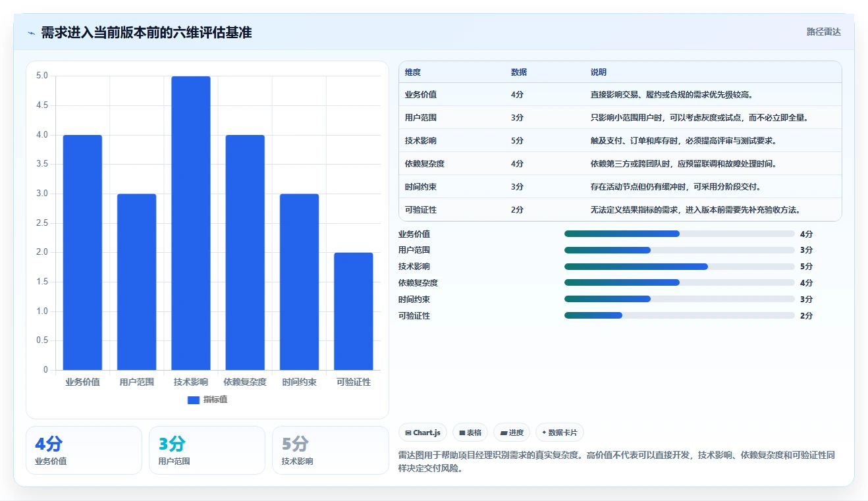Click the 说明 column header

(599, 72)
